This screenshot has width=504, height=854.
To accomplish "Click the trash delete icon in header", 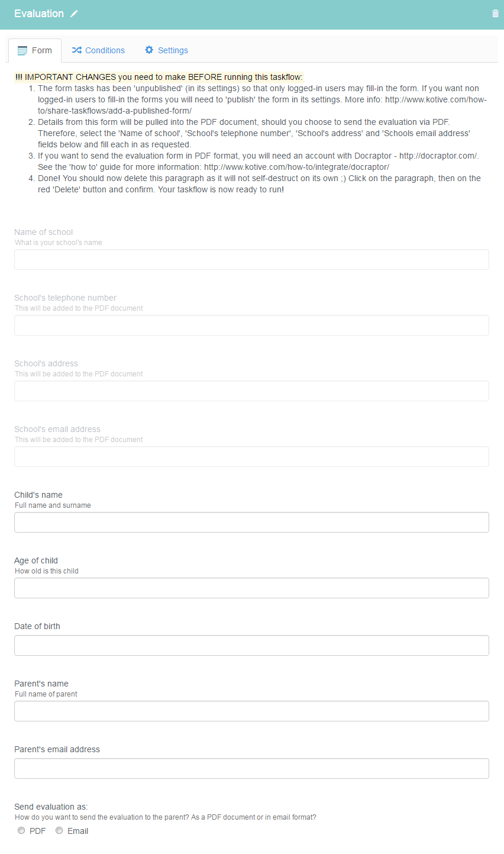I will 495,14.
